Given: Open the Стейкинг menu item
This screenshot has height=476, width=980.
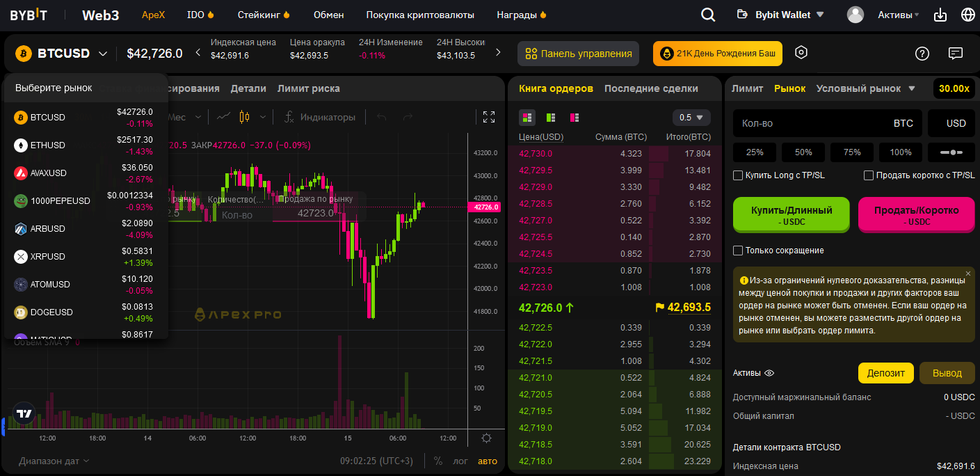Looking at the screenshot, I should coord(264,15).
